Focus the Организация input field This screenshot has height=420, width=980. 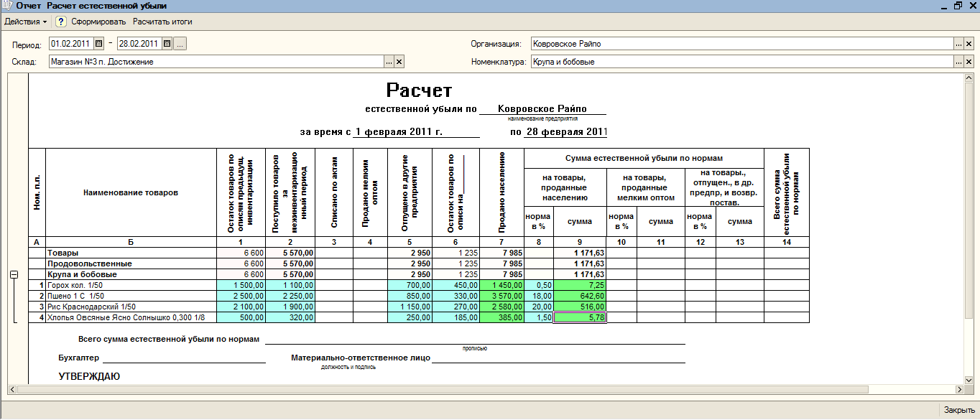click(742, 44)
